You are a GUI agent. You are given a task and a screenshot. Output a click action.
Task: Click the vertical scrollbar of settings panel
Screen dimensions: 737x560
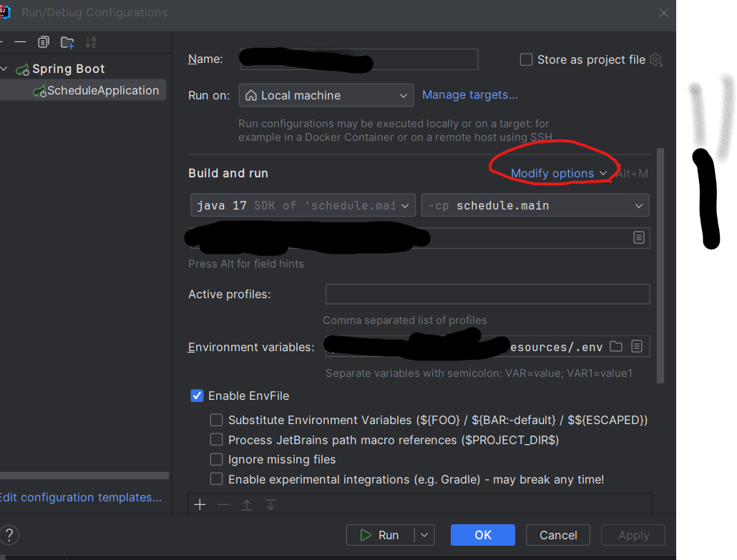(x=660, y=266)
